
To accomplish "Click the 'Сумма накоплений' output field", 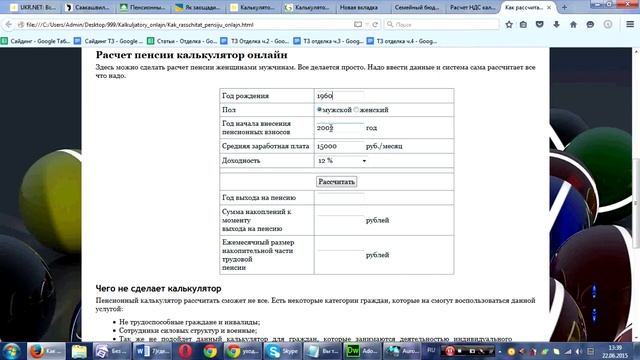I will (x=340, y=220).
